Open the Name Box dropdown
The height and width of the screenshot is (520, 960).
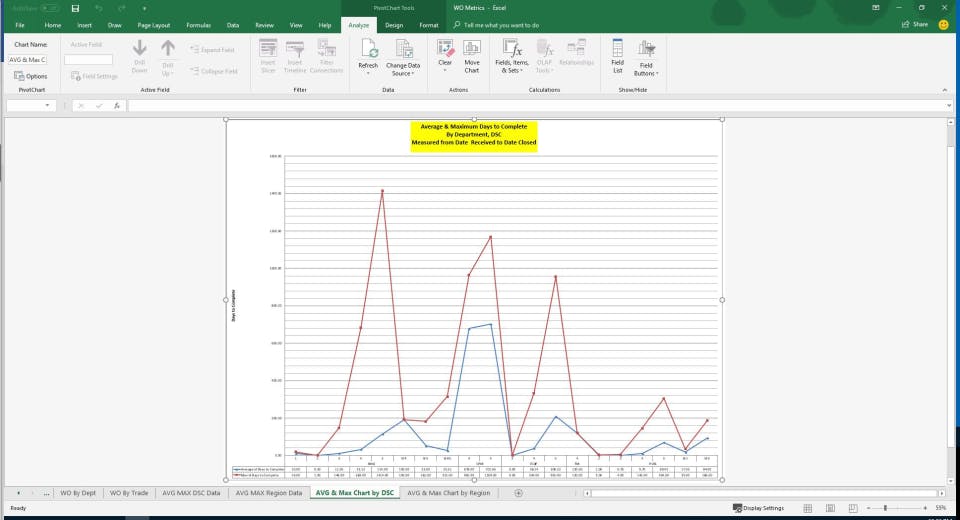(47, 105)
